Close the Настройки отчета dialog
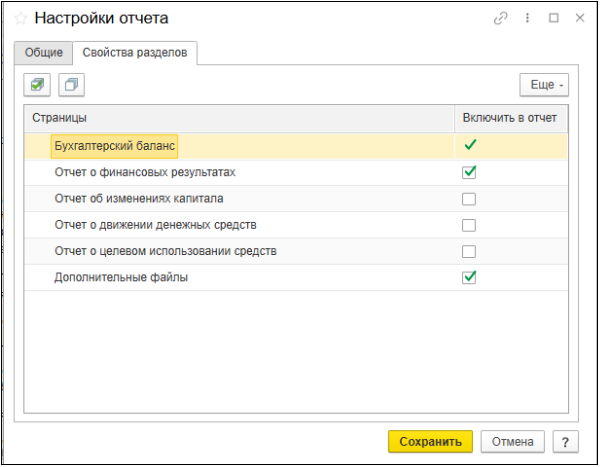 tap(580, 18)
